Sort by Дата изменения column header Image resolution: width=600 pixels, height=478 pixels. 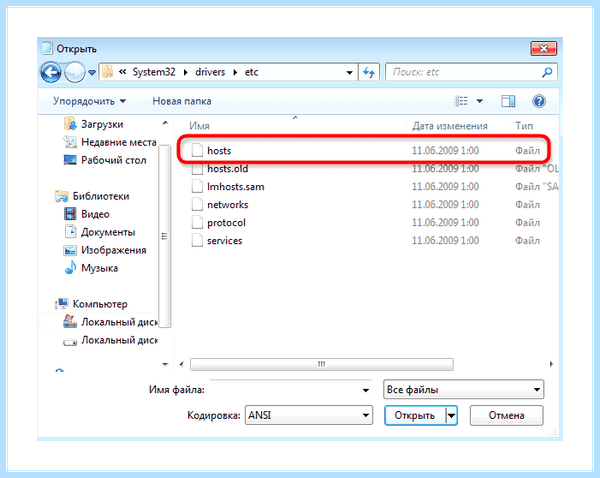pos(450,126)
